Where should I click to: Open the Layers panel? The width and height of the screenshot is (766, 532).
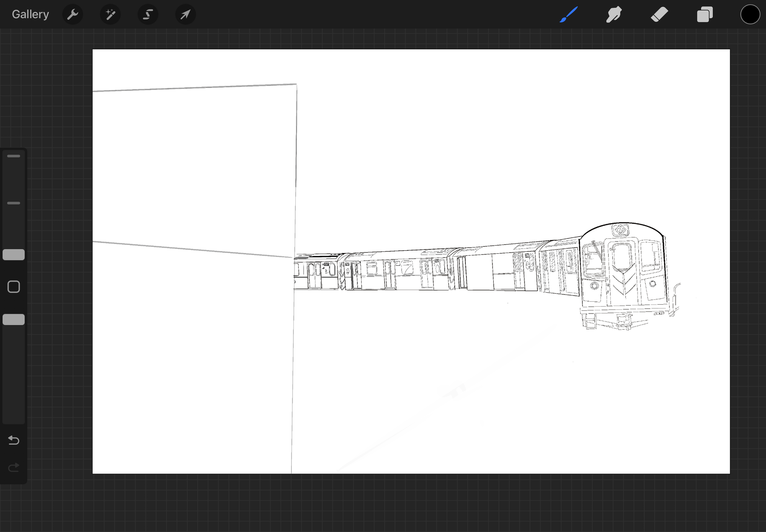(705, 15)
